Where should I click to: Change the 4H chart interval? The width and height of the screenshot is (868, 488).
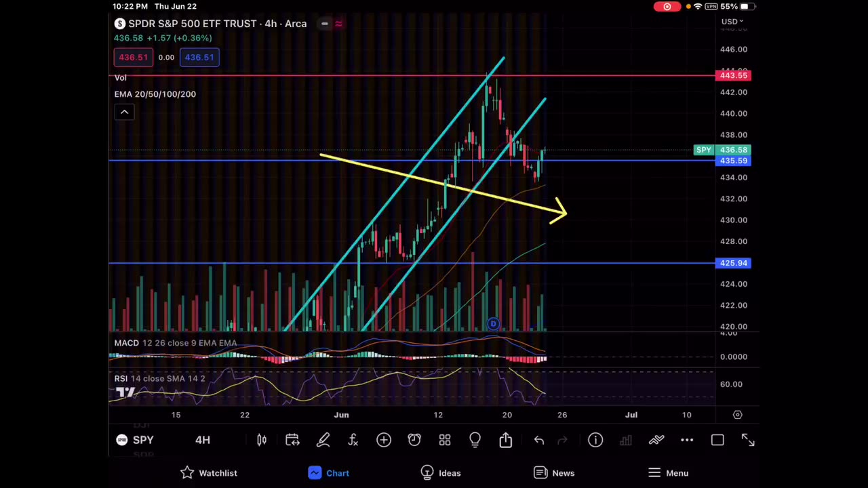click(x=202, y=440)
